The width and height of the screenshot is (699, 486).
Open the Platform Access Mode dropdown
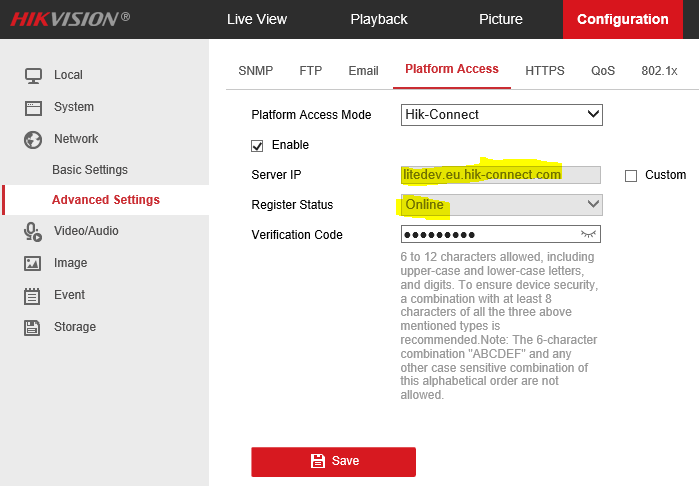[x=501, y=115]
